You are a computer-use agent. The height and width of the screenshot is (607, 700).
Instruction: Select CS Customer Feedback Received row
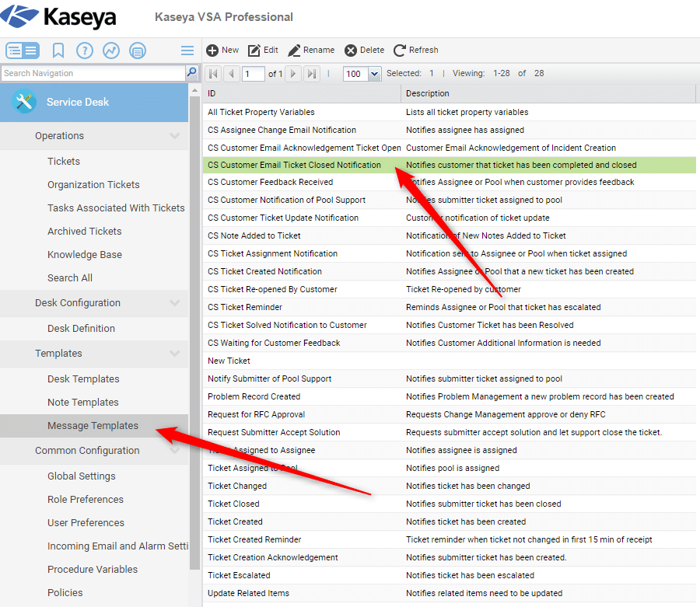(450, 182)
